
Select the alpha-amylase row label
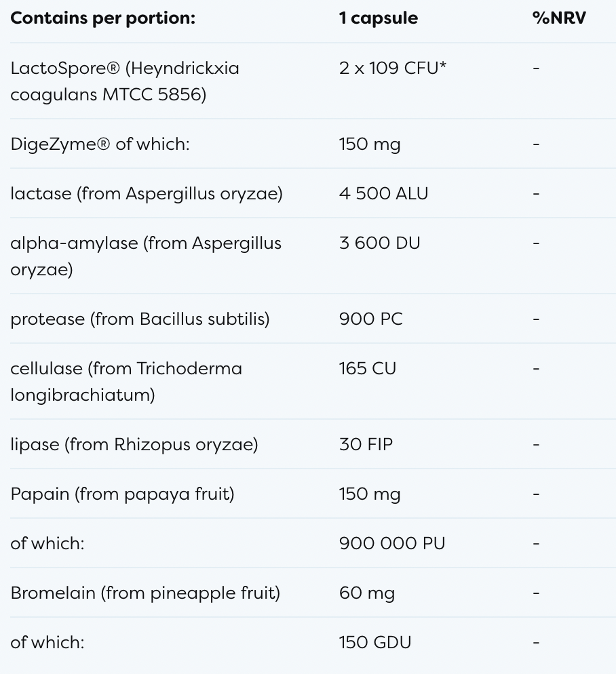pos(146,256)
